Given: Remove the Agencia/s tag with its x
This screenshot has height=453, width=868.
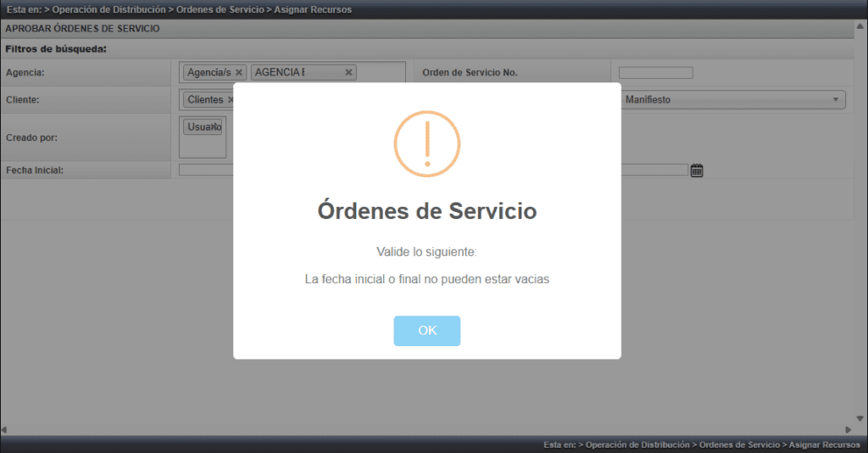Looking at the screenshot, I should 239,73.
